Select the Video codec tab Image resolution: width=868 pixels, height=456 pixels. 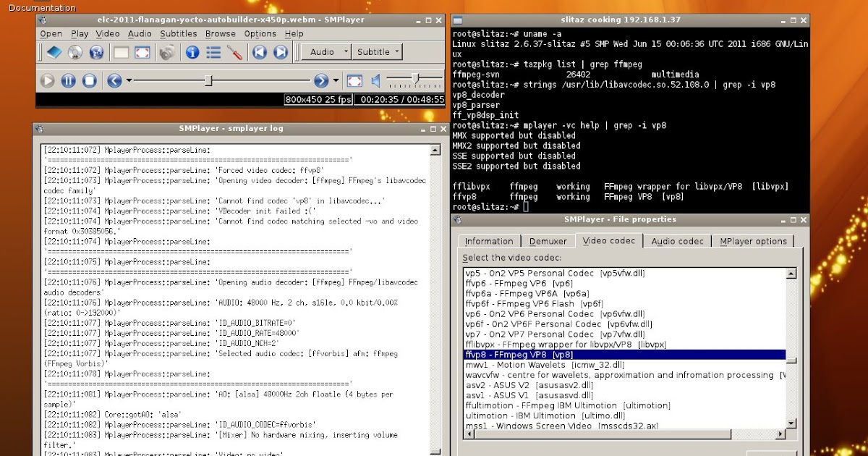(609, 240)
